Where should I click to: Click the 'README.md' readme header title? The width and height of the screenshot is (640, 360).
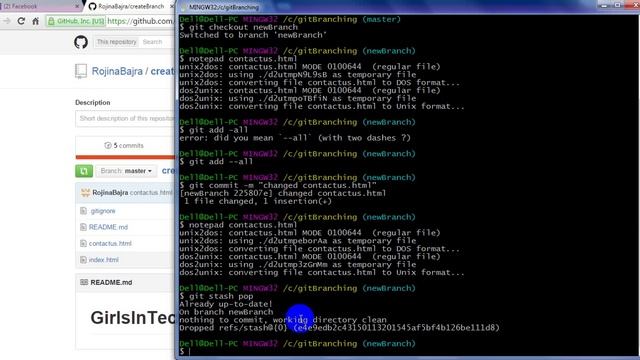(x=111, y=282)
